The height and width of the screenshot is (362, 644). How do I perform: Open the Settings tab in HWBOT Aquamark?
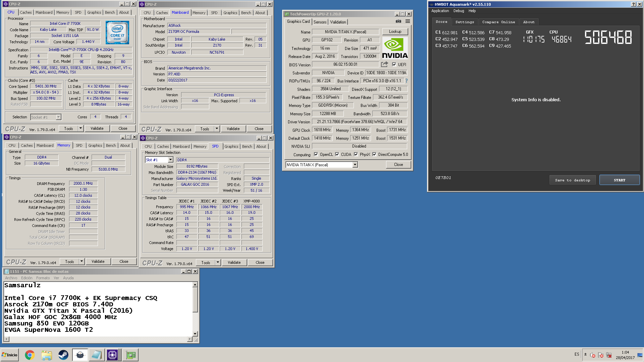(465, 22)
